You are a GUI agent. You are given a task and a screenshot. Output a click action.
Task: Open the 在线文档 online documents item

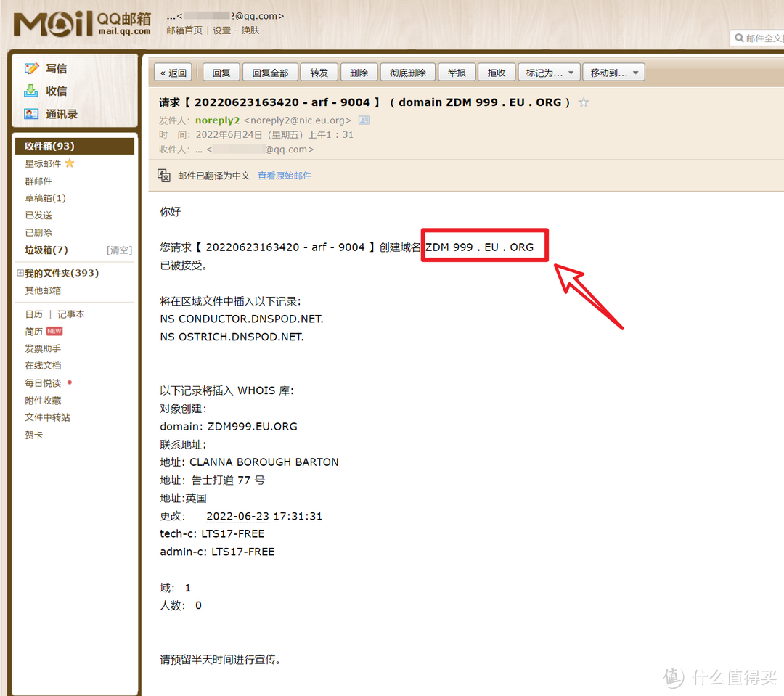coord(43,366)
